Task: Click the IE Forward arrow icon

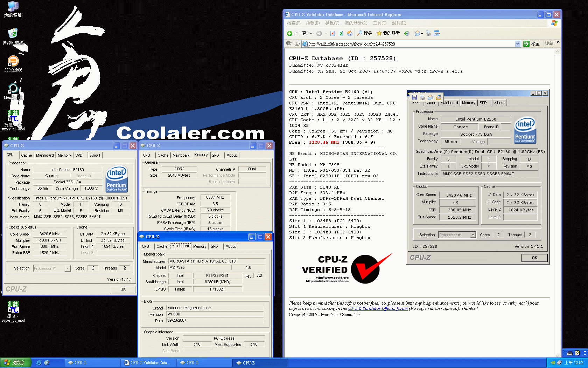Action: [319, 33]
